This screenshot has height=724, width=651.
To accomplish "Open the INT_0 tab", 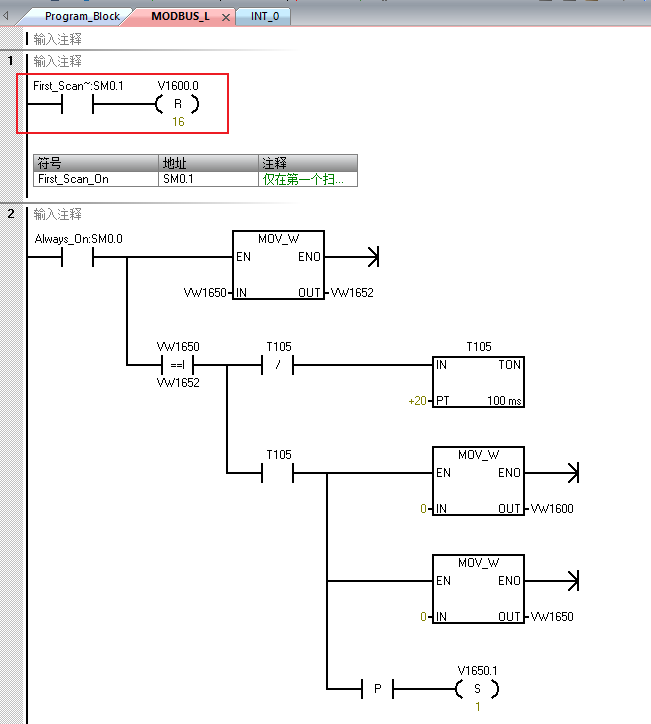I will (x=264, y=17).
